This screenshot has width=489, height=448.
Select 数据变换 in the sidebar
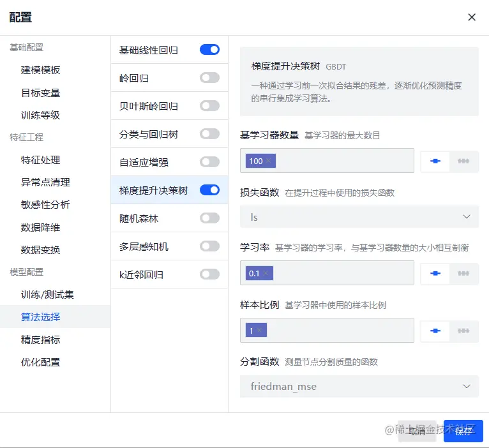(x=41, y=250)
